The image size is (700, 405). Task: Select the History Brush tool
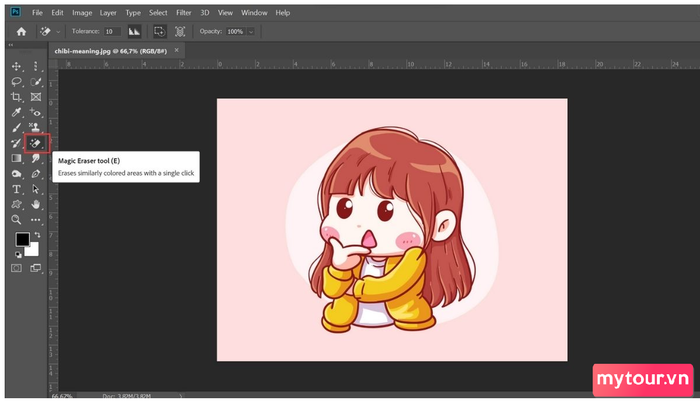point(17,143)
